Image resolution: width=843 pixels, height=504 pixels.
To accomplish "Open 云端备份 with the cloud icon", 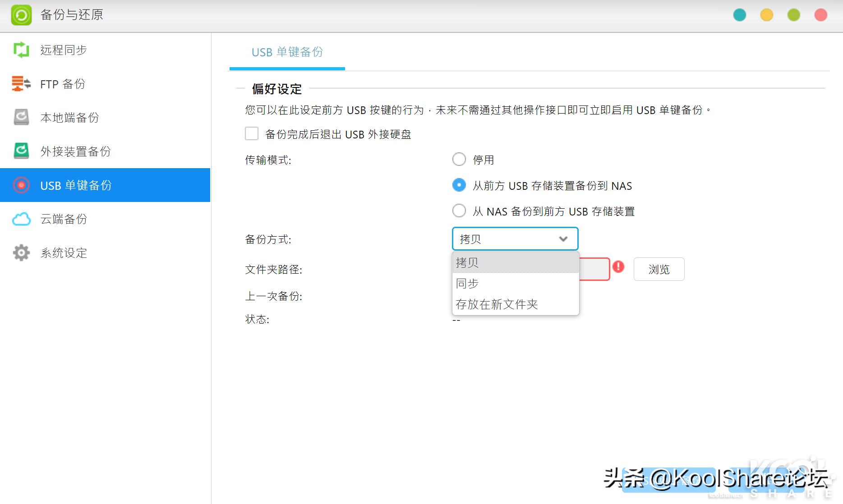I will (21, 219).
